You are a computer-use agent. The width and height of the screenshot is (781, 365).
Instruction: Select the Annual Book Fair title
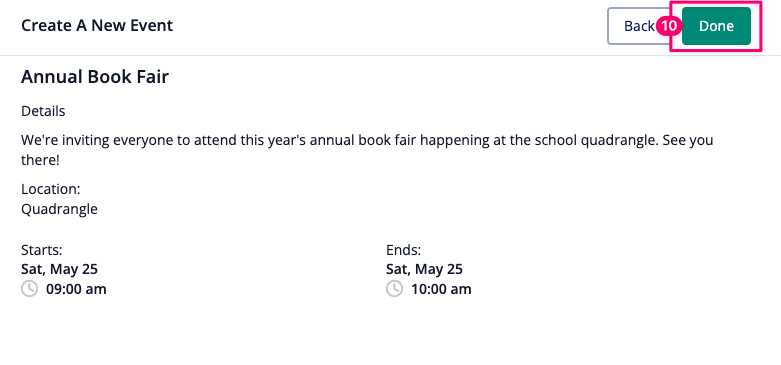click(95, 77)
